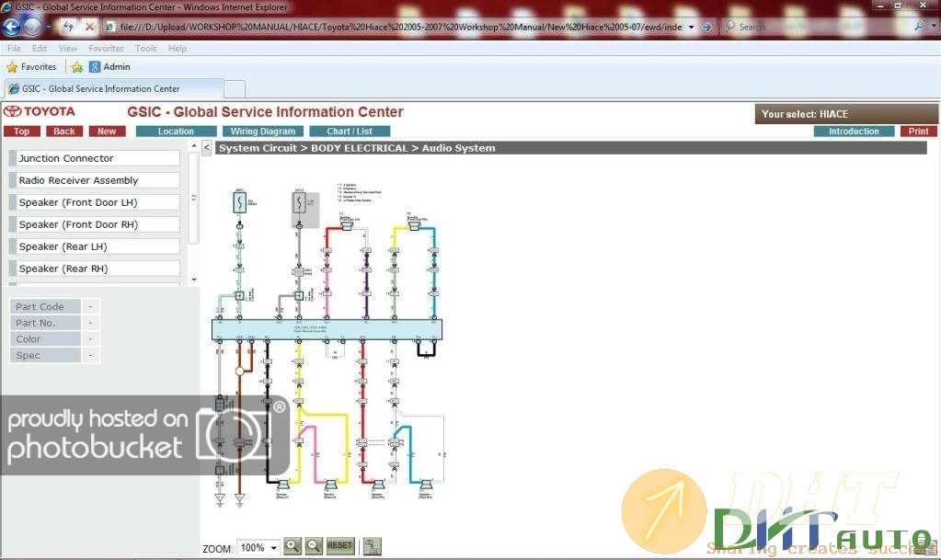This screenshot has width=941, height=560.
Task: Open the Favorites star button
Action: [31, 66]
